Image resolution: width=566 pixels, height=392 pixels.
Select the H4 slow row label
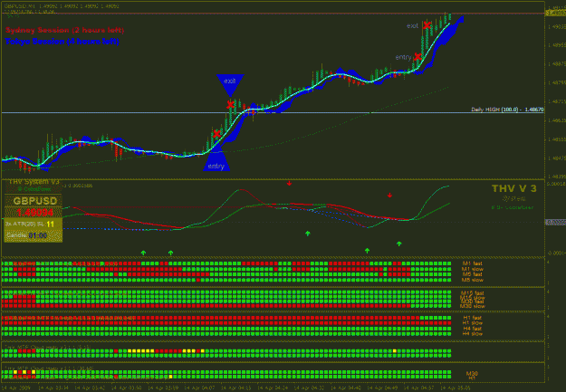click(x=472, y=334)
